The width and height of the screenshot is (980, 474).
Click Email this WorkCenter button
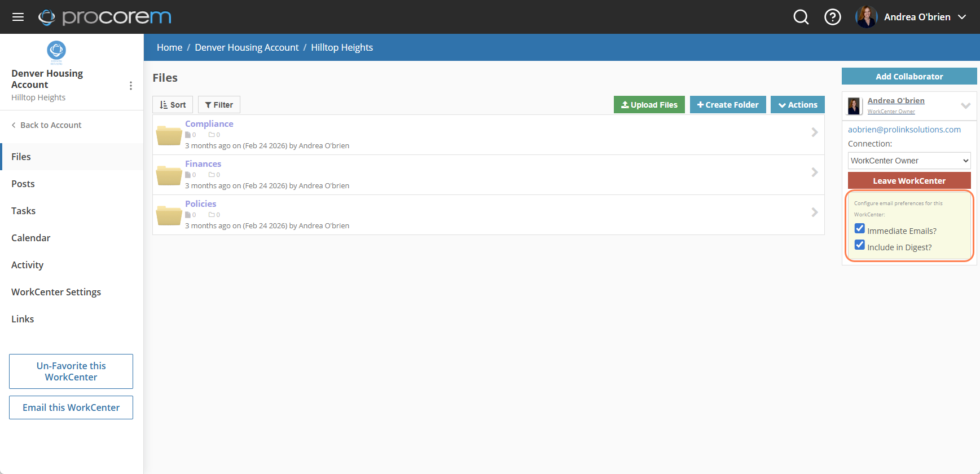tap(71, 407)
